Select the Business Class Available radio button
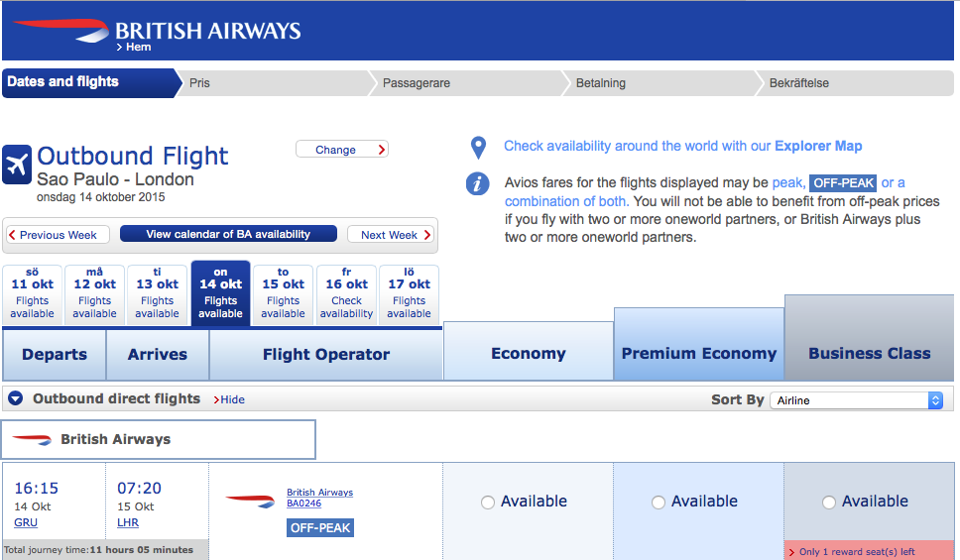This screenshot has height=560, width=960. (x=828, y=503)
